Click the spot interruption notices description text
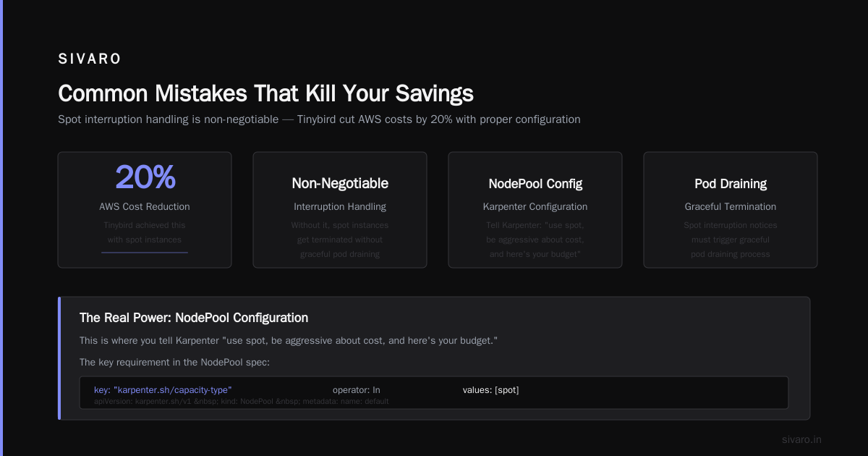Screen dimensions: 868x456 (x=731, y=240)
